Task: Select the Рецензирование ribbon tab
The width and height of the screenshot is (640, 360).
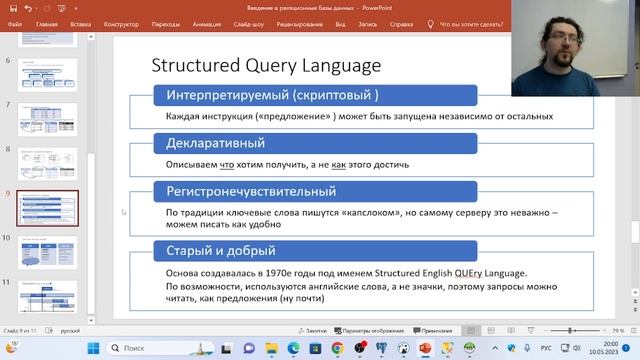Action: click(300, 24)
